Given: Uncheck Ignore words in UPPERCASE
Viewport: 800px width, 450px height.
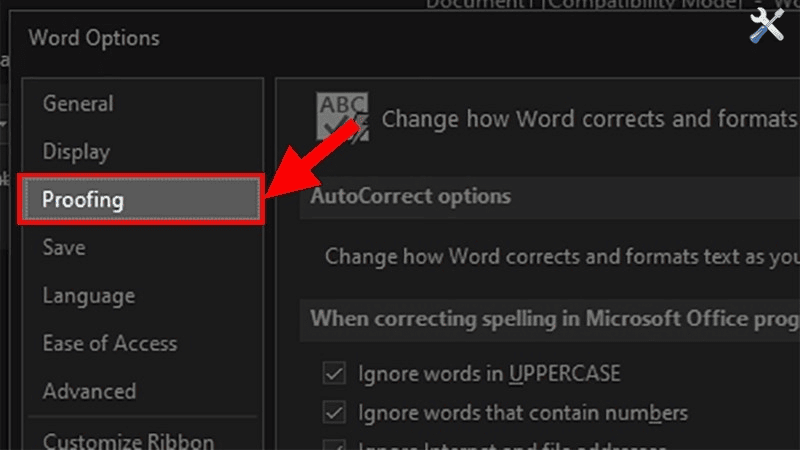Looking at the screenshot, I should point(334,374).
